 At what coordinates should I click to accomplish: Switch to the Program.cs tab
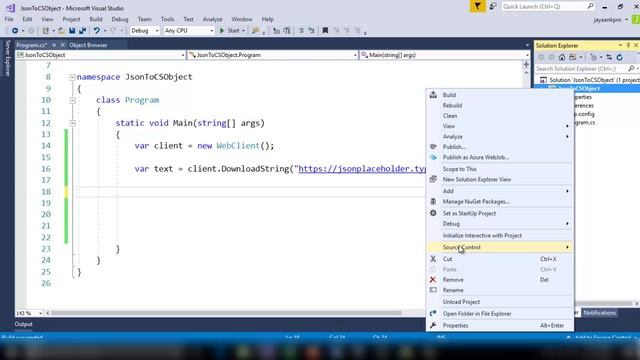[x=32, y=45]
